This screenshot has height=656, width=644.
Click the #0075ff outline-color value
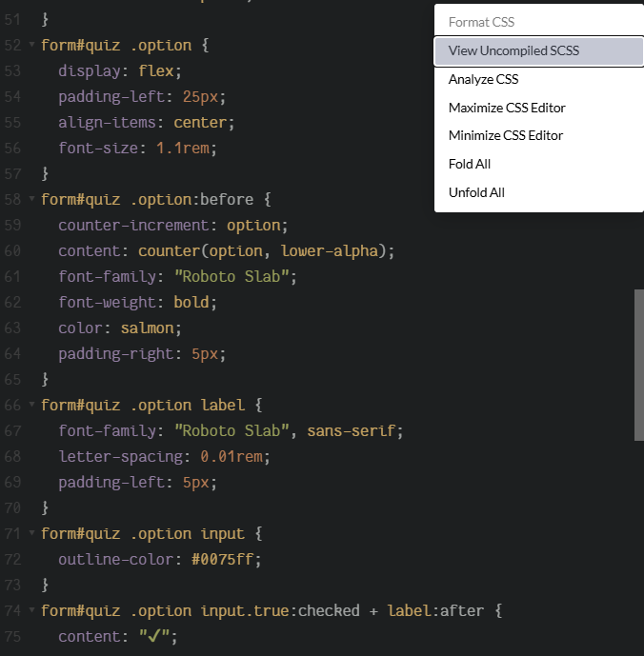click(222, 560)
